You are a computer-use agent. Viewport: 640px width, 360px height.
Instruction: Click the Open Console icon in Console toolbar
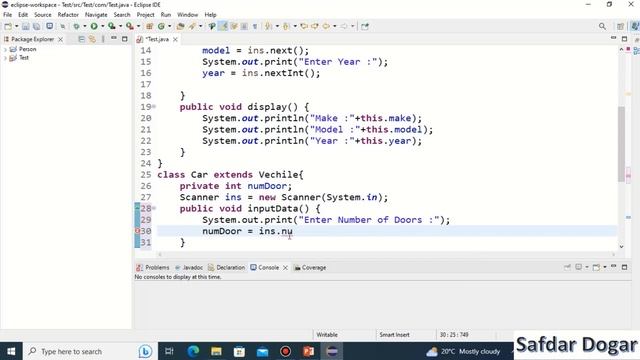coord(596,267)
